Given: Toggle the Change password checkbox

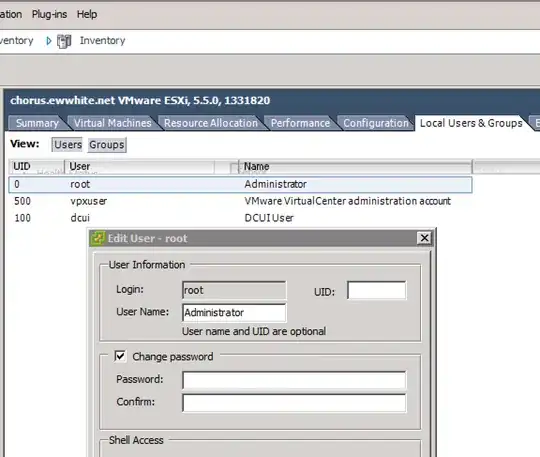Looking at the screenshot, I should pos(120,356).
